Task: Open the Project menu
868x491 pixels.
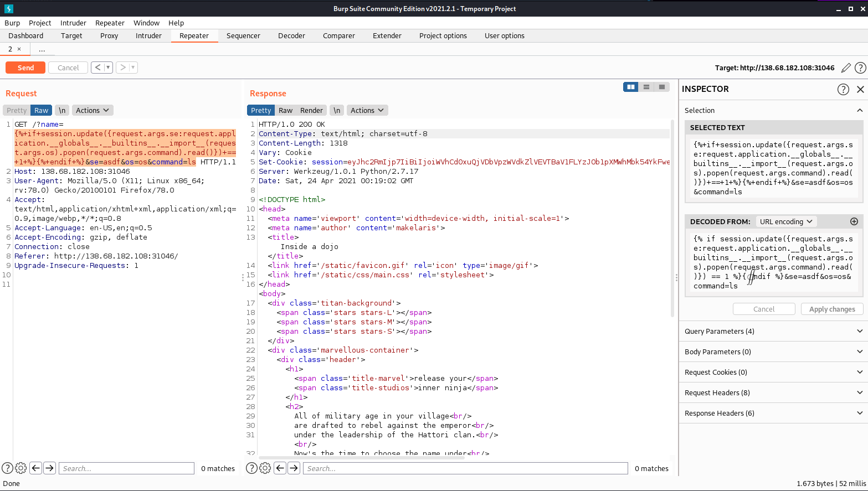Action: pyautogui.click(x=40, y=23)
